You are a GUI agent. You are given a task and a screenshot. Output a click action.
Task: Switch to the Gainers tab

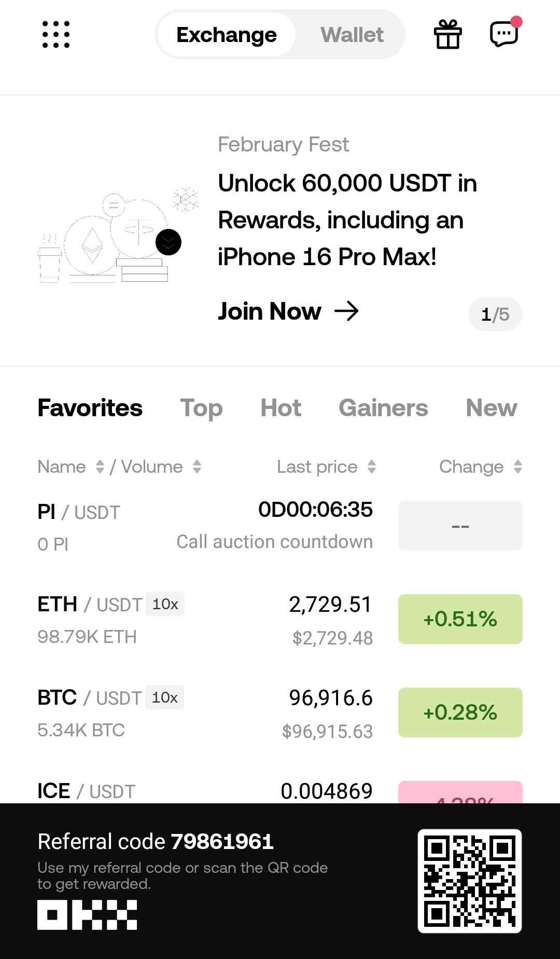click(x=383, y=408)
